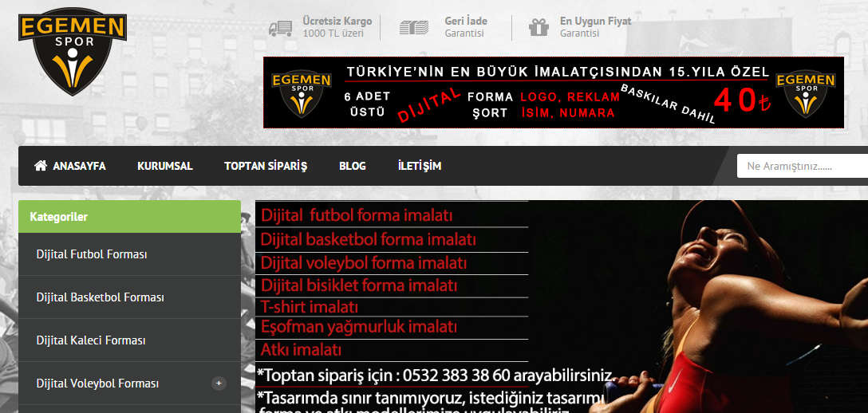Click 'Atkı imalatı' slider text
868x413 pixels.
301,350
